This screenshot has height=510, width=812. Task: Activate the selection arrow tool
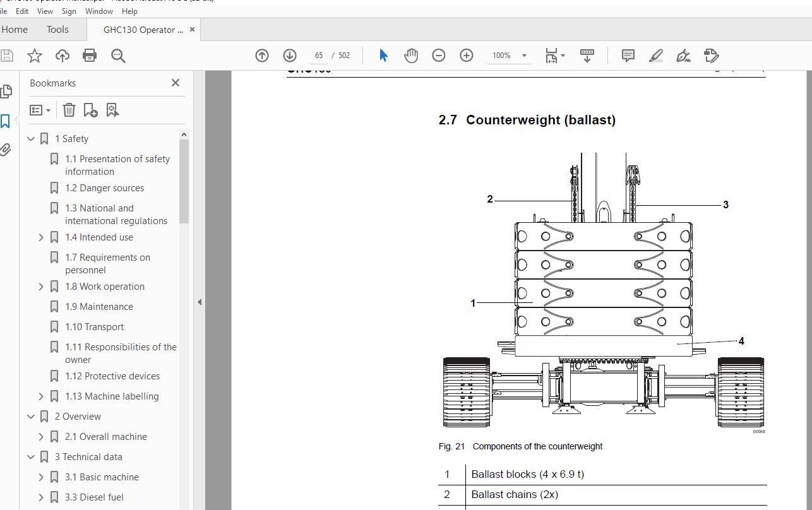pos(383,56)
